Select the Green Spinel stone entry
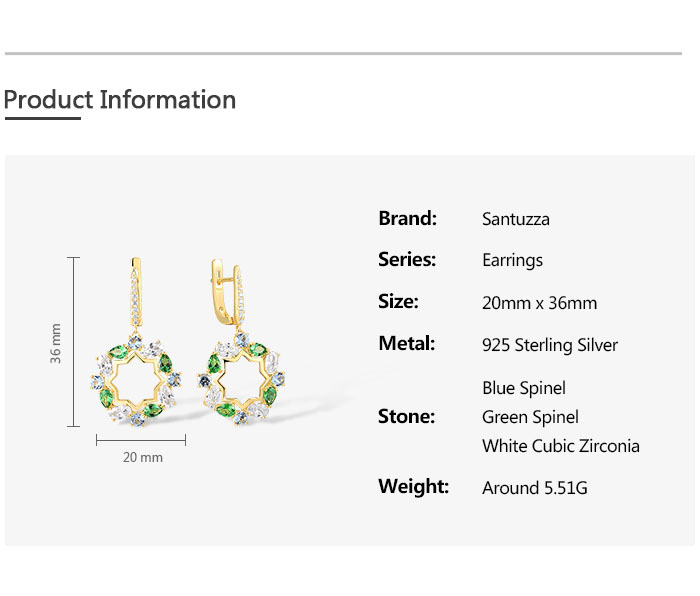Viewport: 700px width, 596px height. click(x=530, y=417)
